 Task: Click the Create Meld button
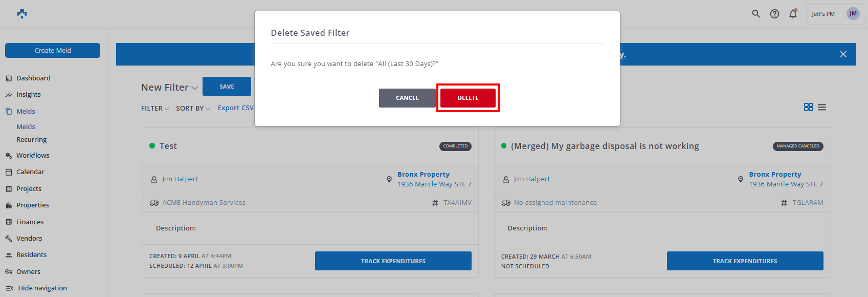tap(53, 51)
